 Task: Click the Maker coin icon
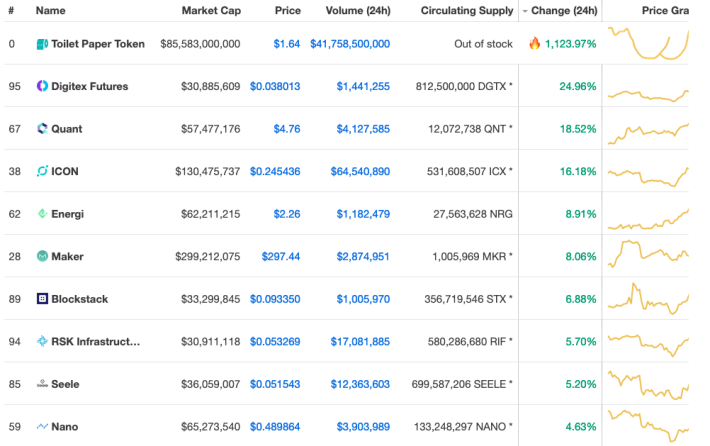[42, 256]
